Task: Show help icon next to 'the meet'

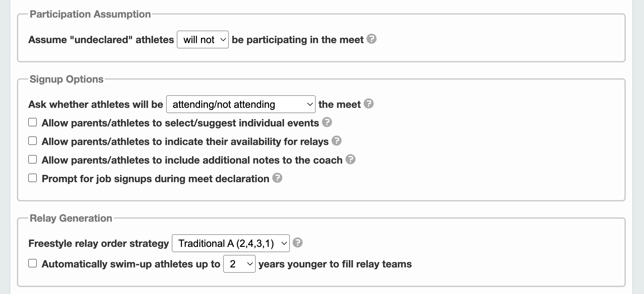Action: 368,104
